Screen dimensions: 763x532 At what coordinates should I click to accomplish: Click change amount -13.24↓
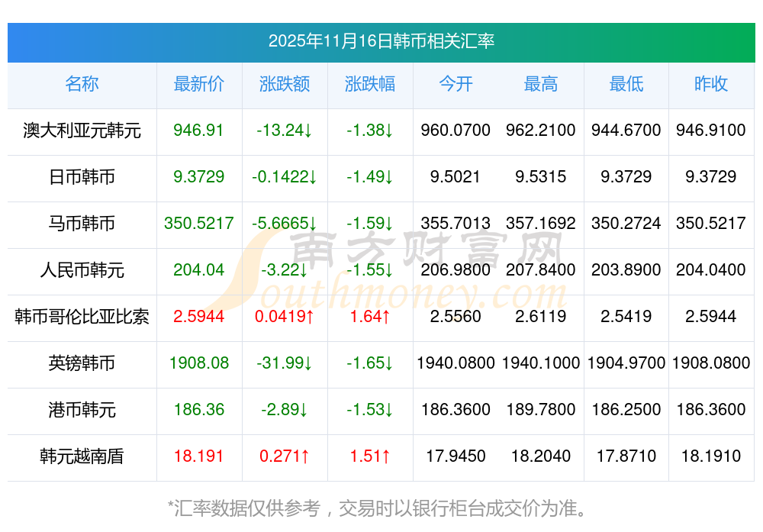coord(284,131)
